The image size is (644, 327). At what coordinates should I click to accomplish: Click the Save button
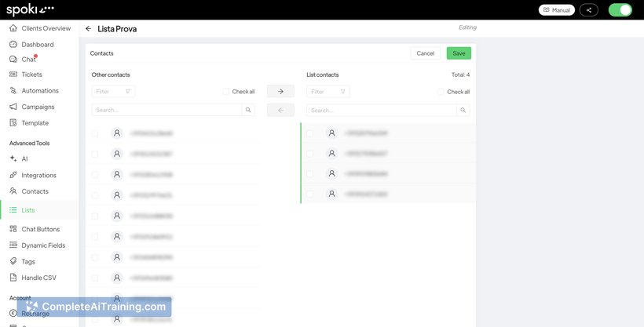click(459, 53)
